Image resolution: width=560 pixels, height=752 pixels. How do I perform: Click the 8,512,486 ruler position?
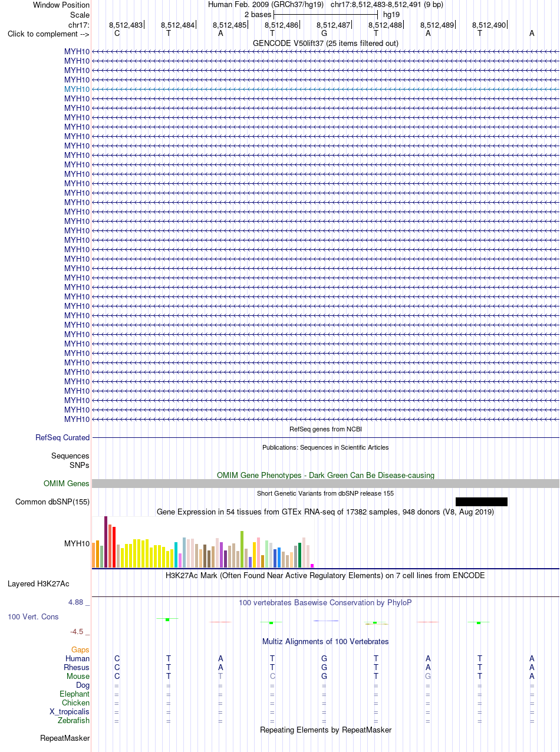click(x=281, y=25)
